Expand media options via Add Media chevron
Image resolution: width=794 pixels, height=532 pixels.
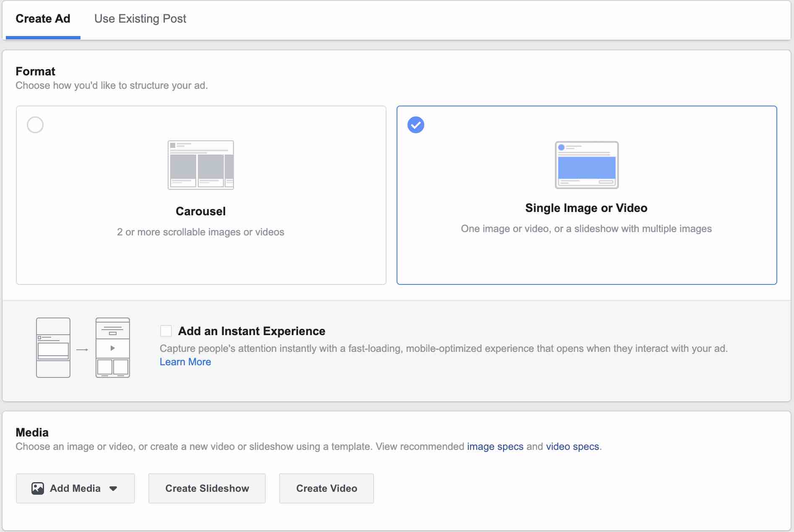113,488
